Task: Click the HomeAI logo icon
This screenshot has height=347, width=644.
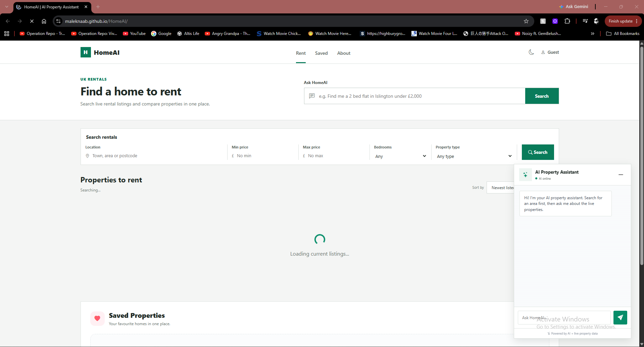Action: click(x=86, y=52)
